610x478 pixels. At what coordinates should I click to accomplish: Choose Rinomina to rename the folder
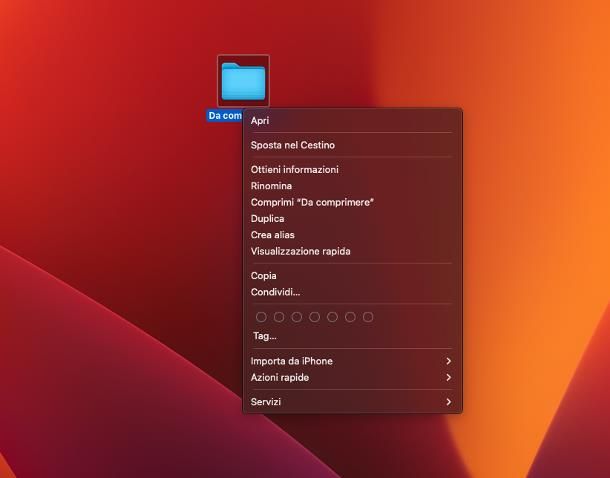point(352,186)
